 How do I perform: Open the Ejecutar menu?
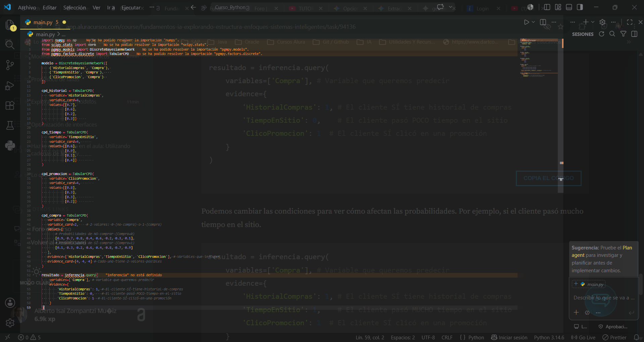tap(131, 7)
